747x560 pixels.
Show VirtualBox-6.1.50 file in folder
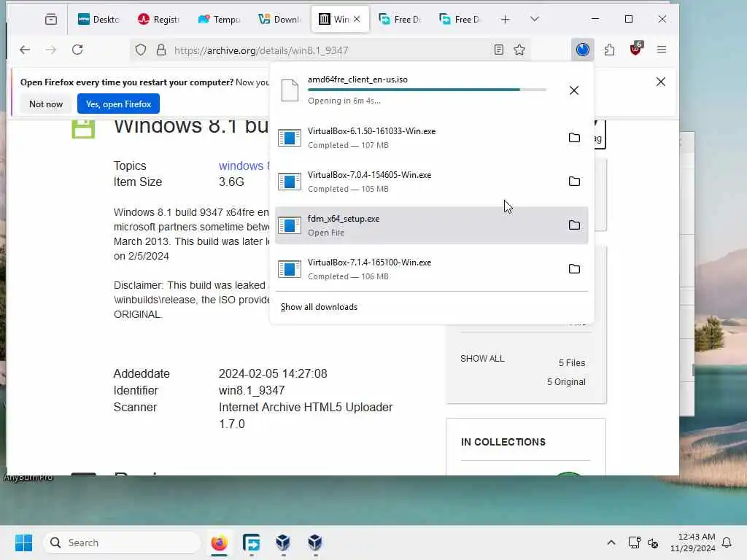pos(575,138)
